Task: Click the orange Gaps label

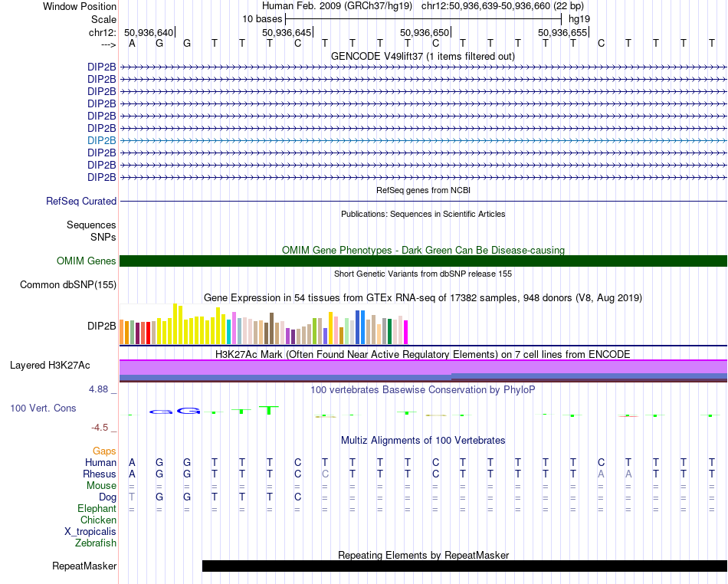Action: tap(104, 451)
